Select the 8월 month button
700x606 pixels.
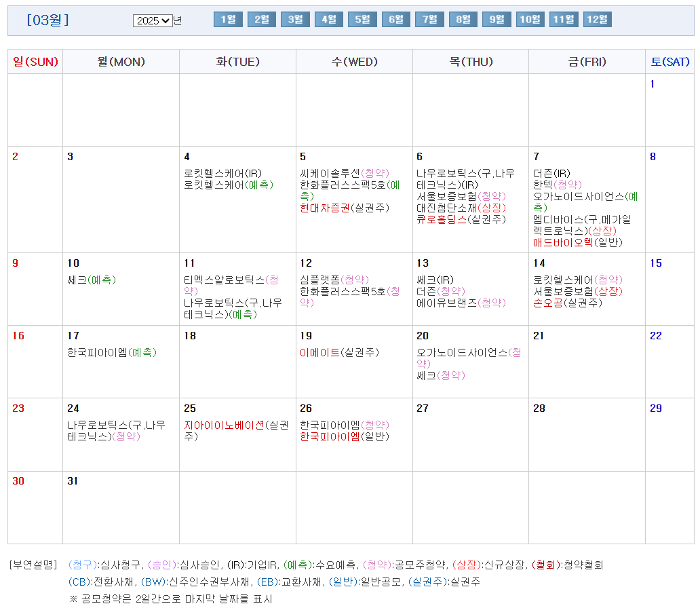tap(463, 20)
